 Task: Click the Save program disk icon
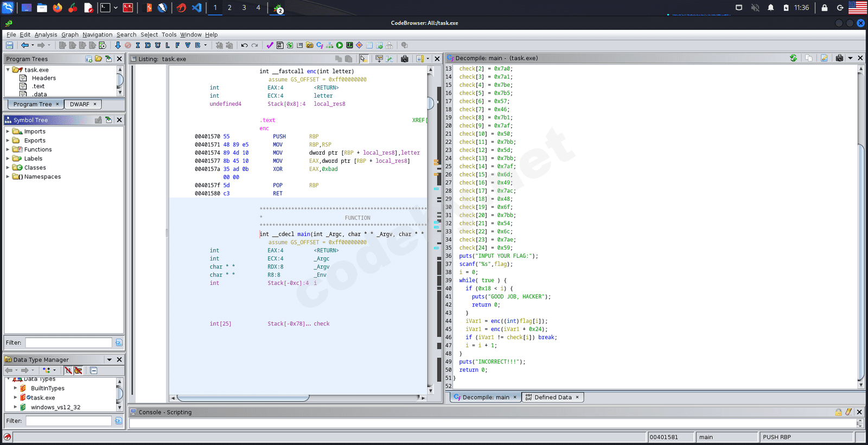(x=9, y=46)
